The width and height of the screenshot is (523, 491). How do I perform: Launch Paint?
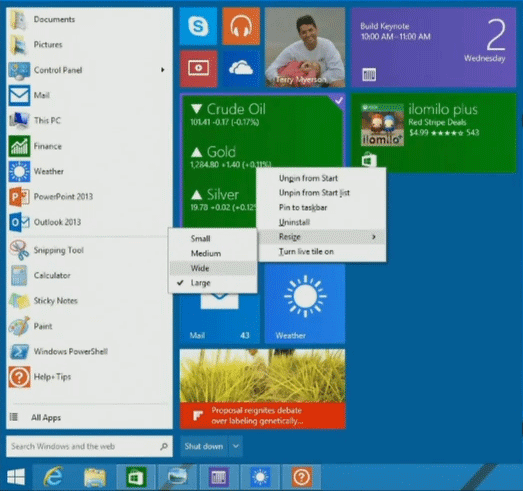coord(89,326)
